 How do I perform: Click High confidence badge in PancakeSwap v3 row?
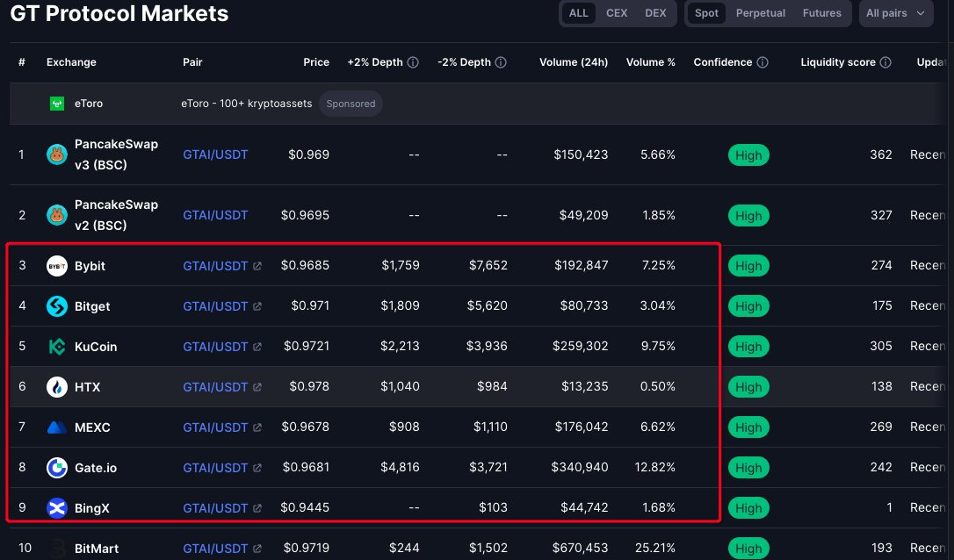(748, 155)
